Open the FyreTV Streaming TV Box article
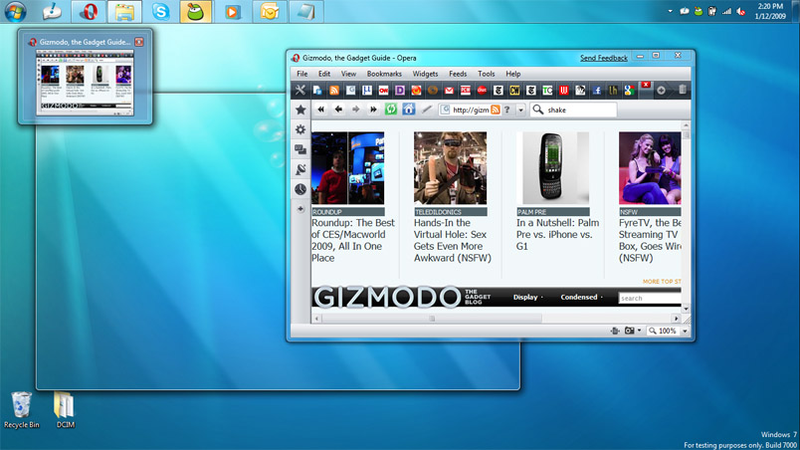800x450 pixels. (x=650, y=240)
